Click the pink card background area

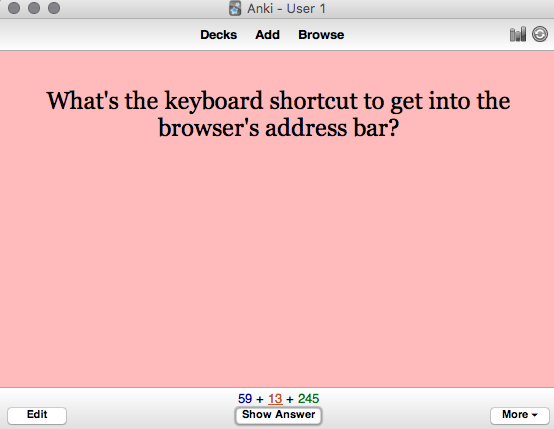point(277,261)
